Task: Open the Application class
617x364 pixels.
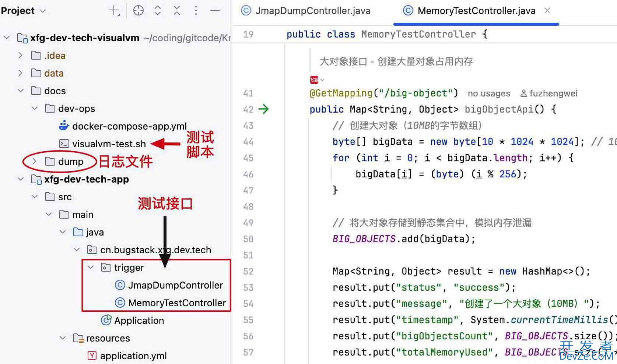Action: [x=139, y=321]
